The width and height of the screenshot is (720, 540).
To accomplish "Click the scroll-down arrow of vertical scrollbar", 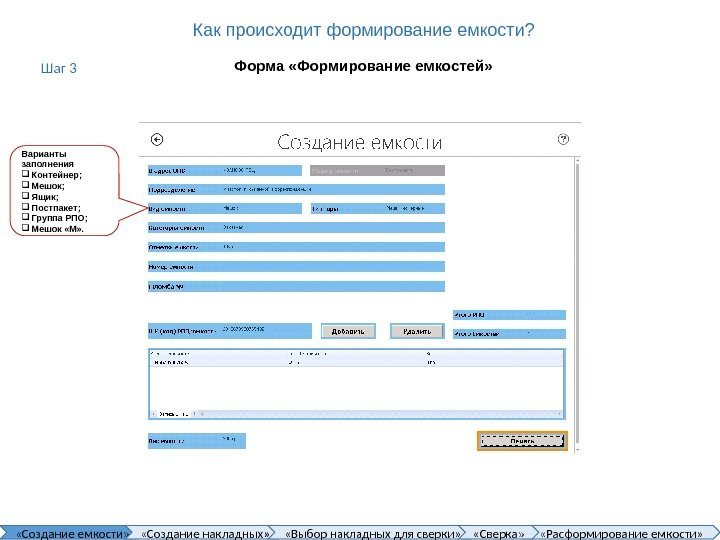I will pos(577,450).
